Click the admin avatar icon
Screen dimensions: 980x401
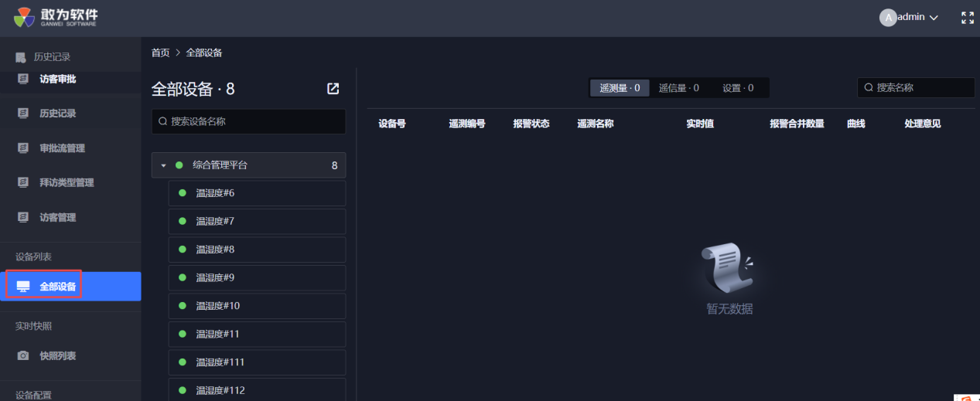pos(888,17)
